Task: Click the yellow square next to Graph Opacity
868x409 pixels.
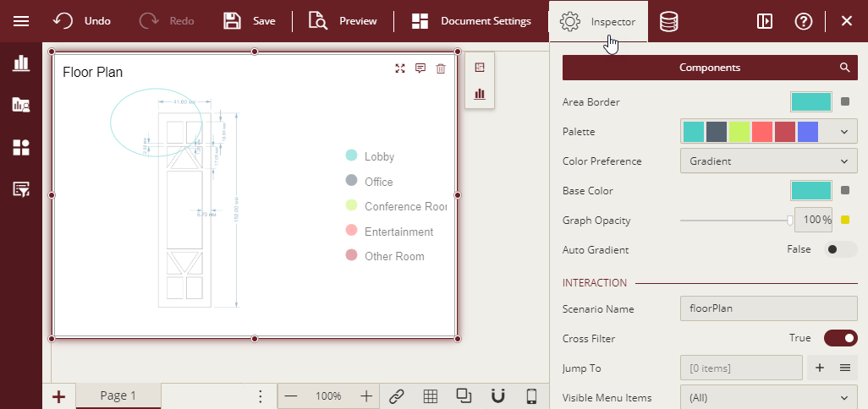Action: 845,220
